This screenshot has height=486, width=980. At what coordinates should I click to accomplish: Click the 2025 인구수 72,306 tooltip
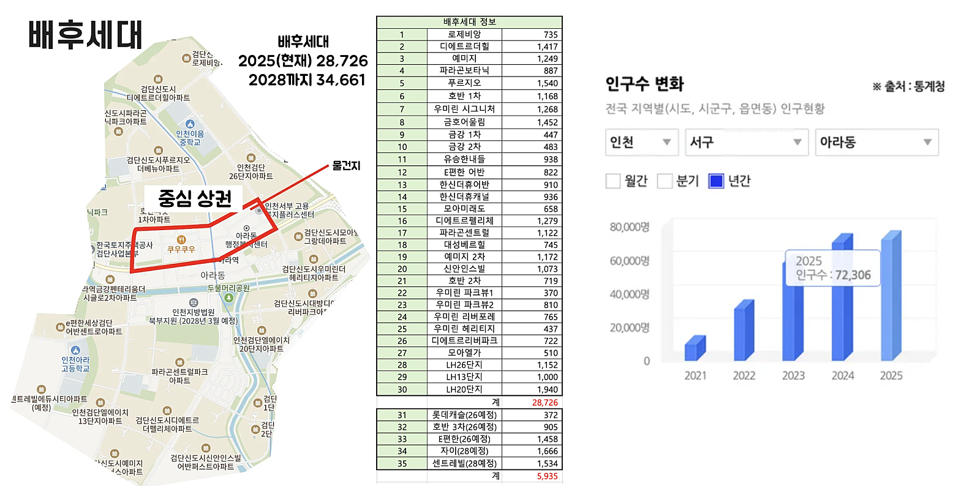pos(833,268)
